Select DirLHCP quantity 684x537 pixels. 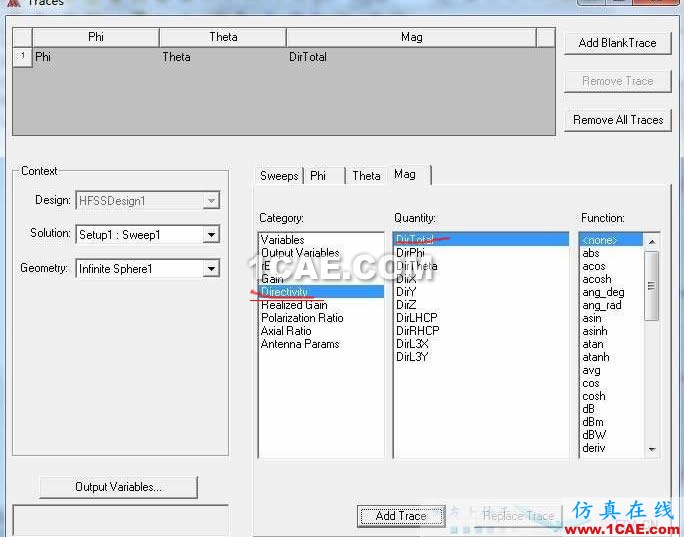click(x=481, y=318)
